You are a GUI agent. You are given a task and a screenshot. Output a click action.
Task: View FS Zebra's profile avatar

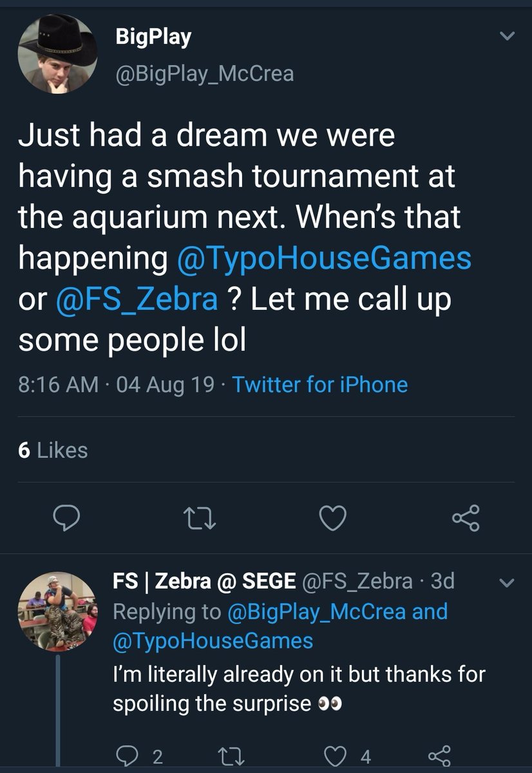[58, 612]
